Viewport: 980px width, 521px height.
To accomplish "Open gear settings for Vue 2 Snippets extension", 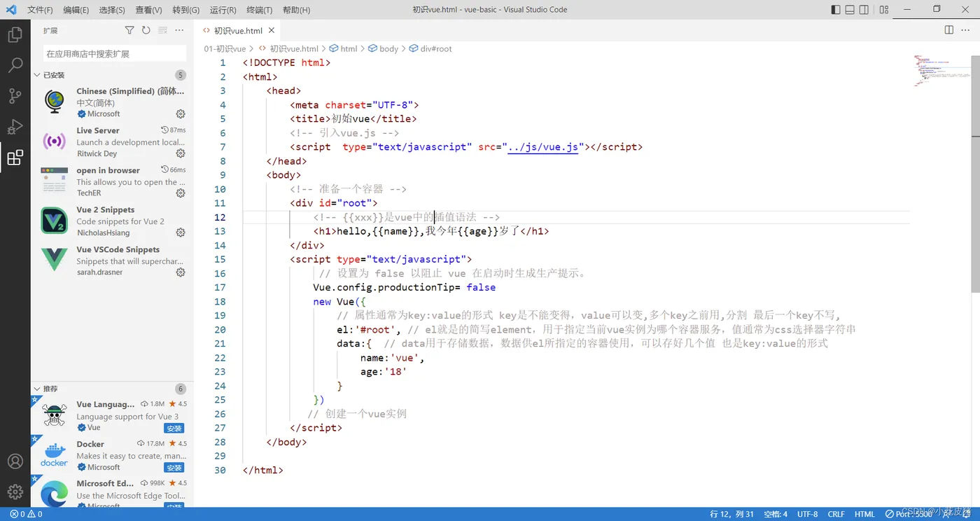I will (181, 232).
